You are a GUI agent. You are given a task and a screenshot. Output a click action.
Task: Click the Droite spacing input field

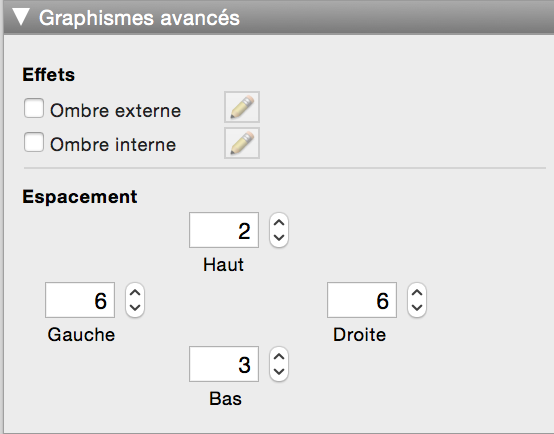click(x=362, y=300)
